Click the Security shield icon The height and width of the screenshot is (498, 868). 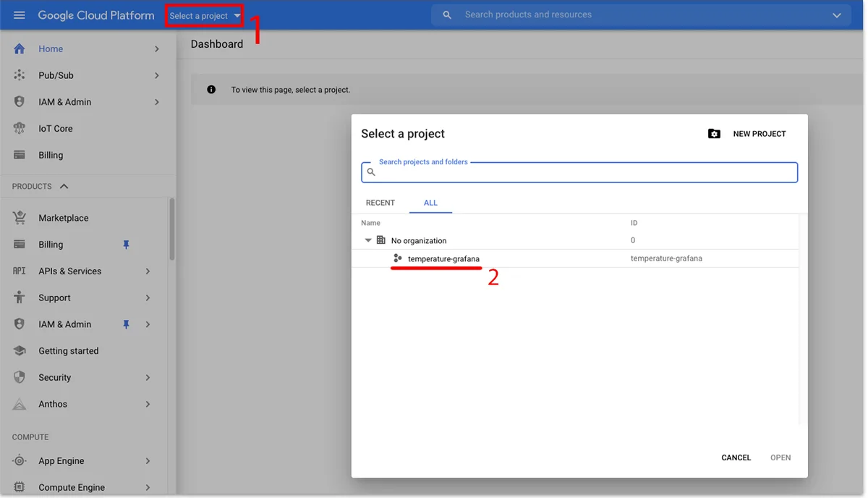pos(20,377)
